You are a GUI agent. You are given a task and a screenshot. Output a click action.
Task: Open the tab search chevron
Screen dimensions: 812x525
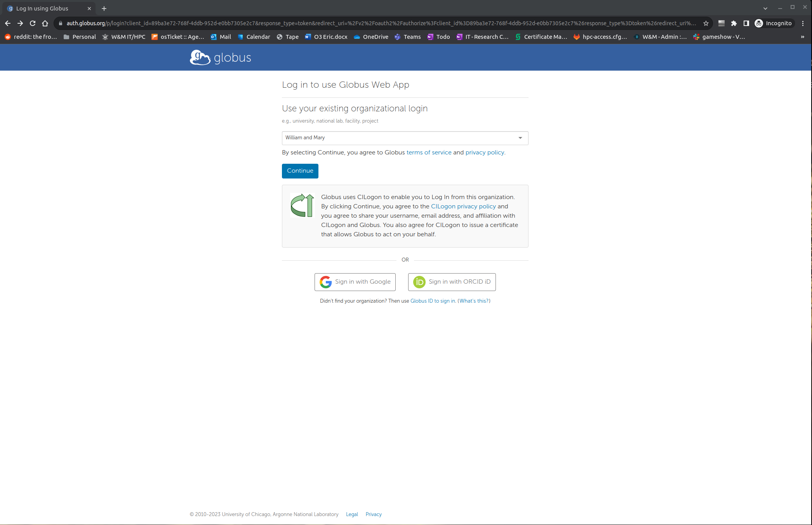pyautogui.click(x=765, y=8)
